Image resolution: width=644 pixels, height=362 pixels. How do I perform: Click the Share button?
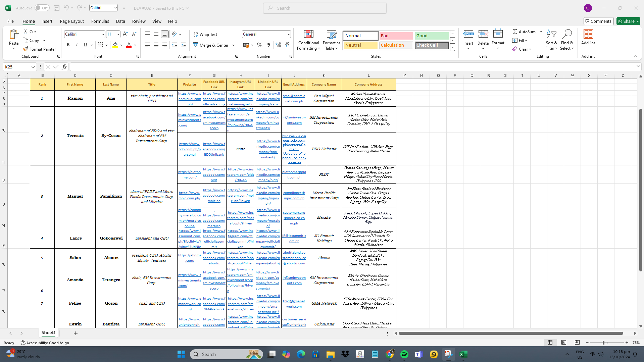[x=628, y=21]
